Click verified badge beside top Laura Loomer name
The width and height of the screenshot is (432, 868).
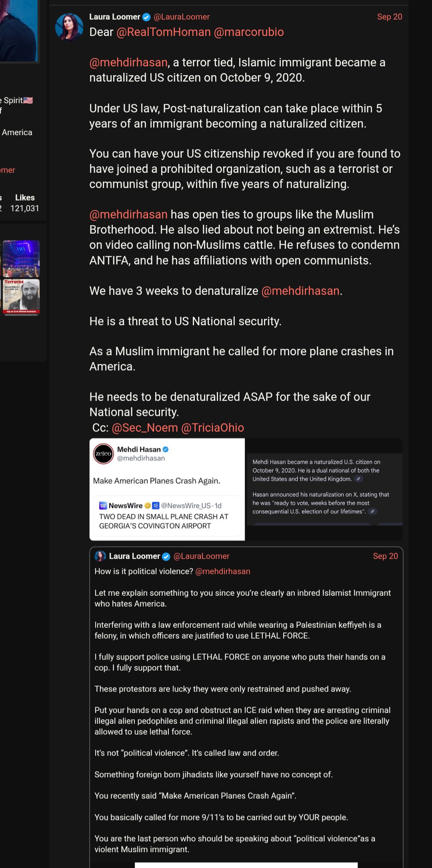(146, 17)
